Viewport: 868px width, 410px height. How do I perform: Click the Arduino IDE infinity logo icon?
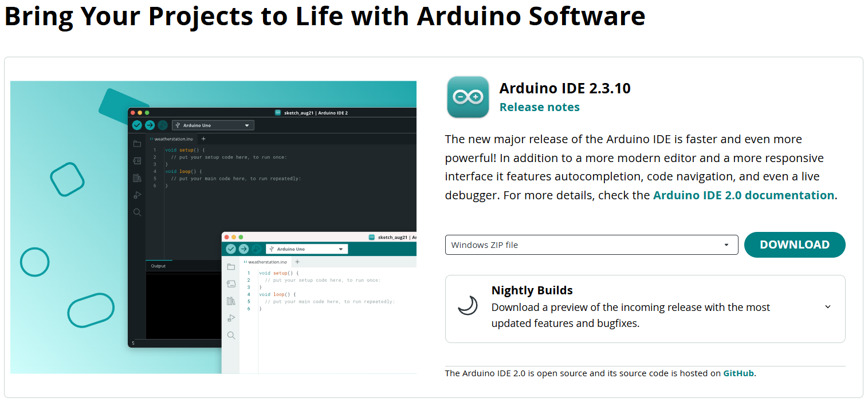tap(468, 97)
